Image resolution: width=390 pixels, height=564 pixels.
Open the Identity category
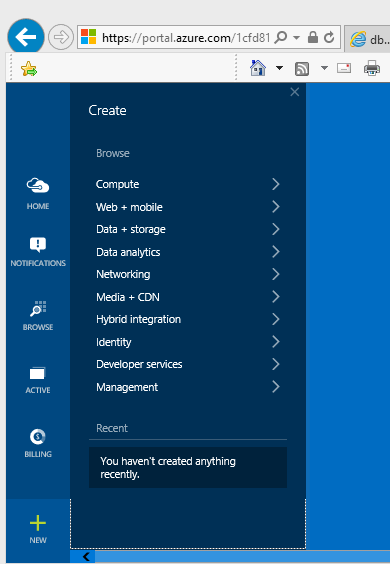[x=188, y=342]
